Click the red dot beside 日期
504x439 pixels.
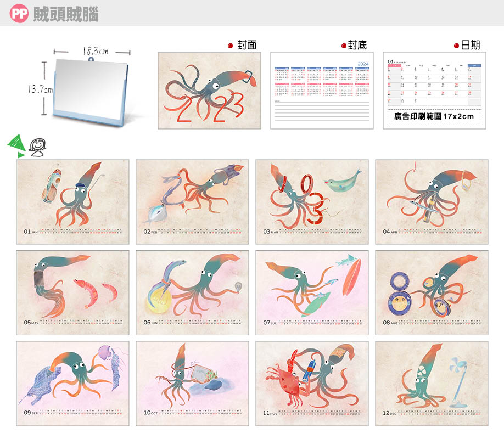click(x=457, y=46)
